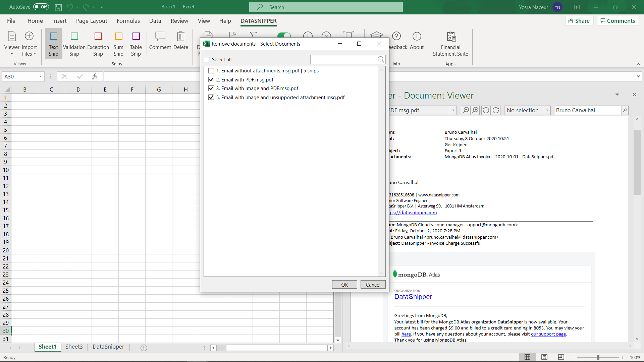644x362 pixels.
Task: Click OK in Remove documents dialog
Action: tap(344, 285)
